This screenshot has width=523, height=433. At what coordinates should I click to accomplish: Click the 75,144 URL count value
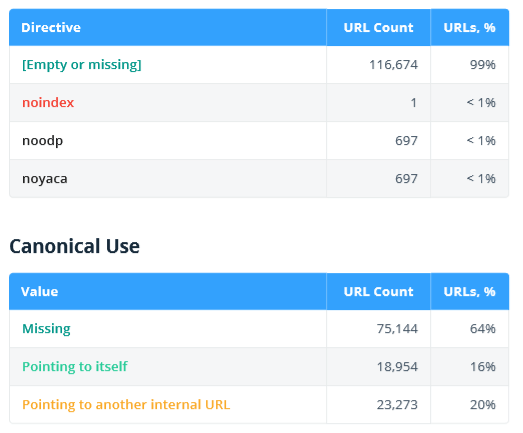click(x=397, y=329)
